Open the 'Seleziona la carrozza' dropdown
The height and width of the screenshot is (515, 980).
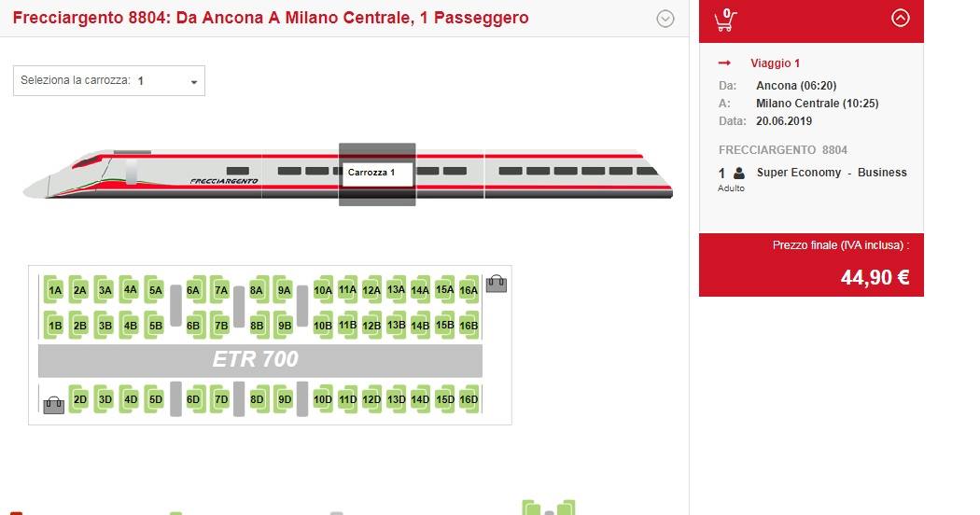(109, 81)
